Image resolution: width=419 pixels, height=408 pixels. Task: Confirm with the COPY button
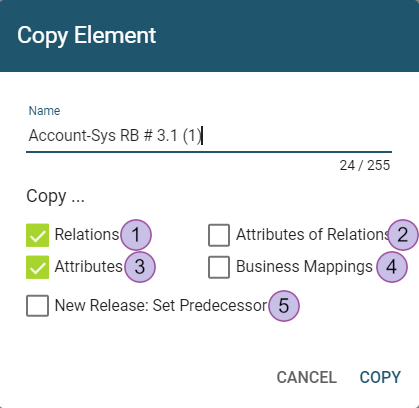[x=380, y=377]
